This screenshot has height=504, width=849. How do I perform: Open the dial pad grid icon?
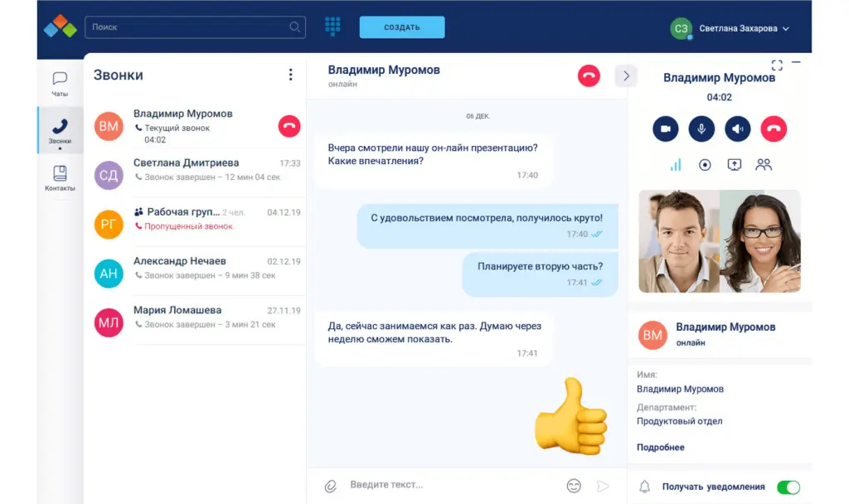click(x=332, y=26)
